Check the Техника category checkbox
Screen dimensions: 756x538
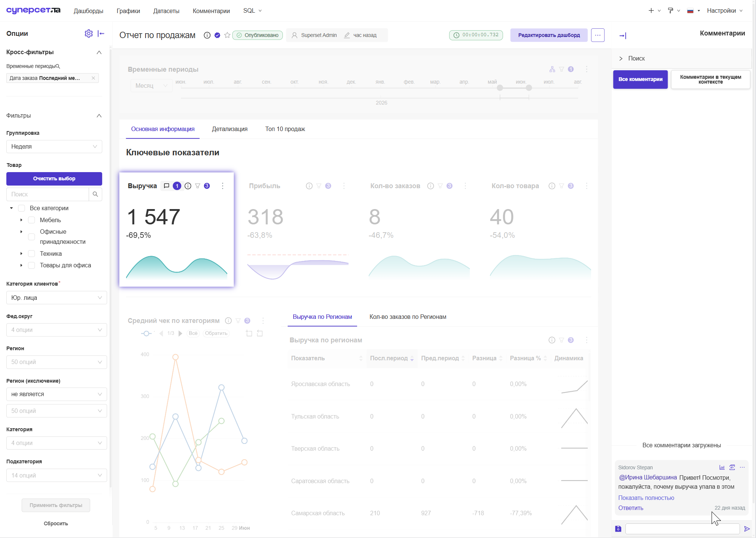pos(32,254)
